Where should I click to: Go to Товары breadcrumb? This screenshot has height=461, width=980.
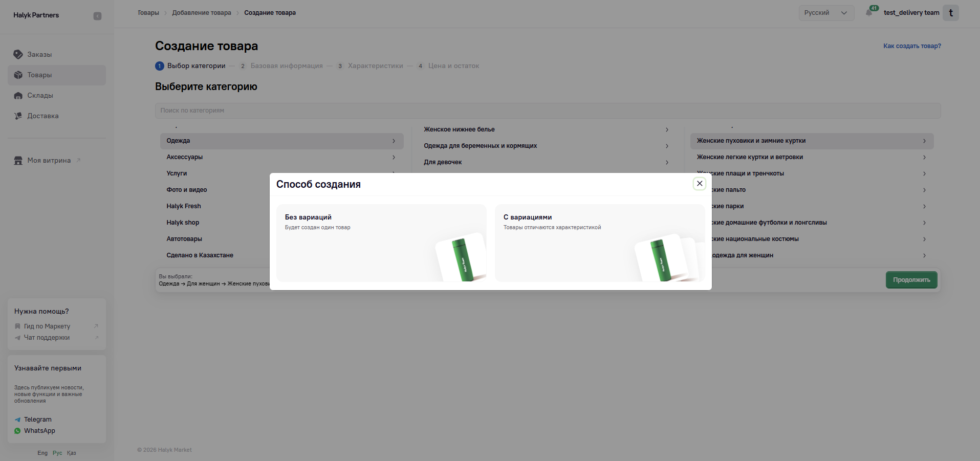pos(148,13)
